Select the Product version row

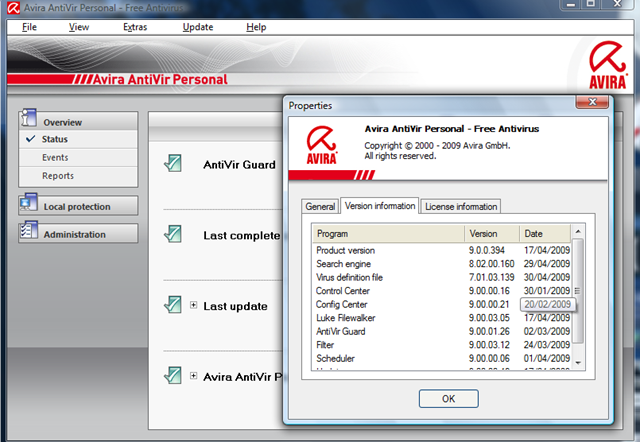point(442,250)
